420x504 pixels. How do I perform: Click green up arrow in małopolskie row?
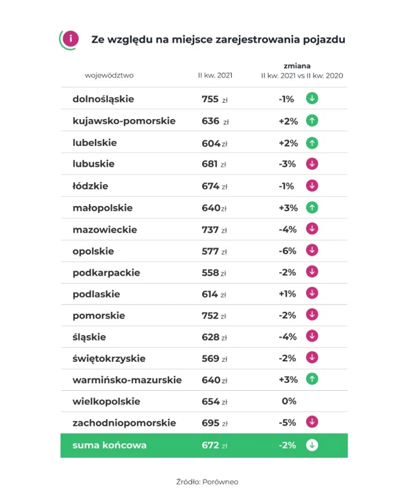click(312, 207)
